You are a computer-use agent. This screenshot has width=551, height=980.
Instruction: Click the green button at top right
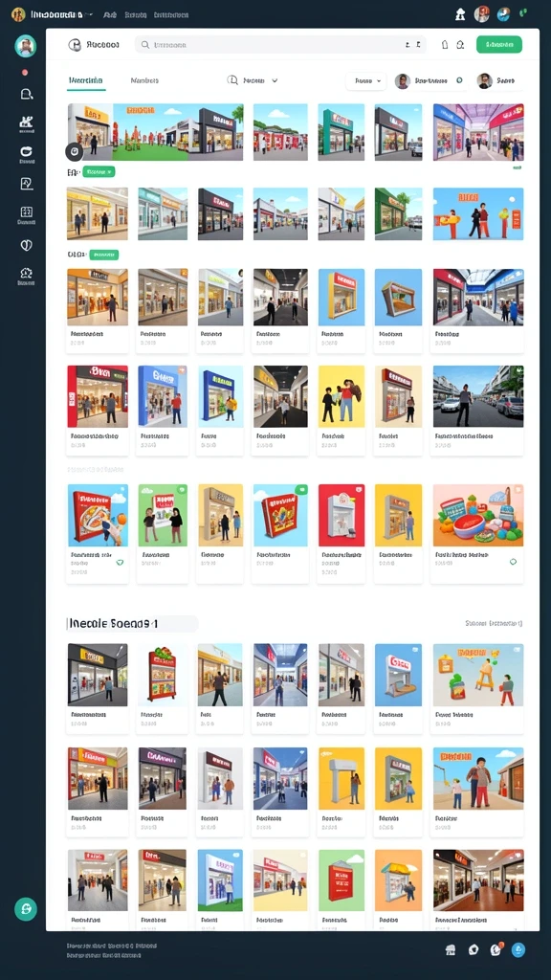tap(499, 44)
